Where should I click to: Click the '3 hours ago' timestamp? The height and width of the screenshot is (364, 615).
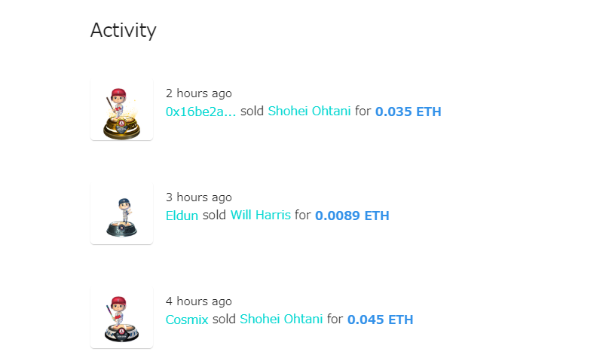pyautogui.click(x=198, y=197)
